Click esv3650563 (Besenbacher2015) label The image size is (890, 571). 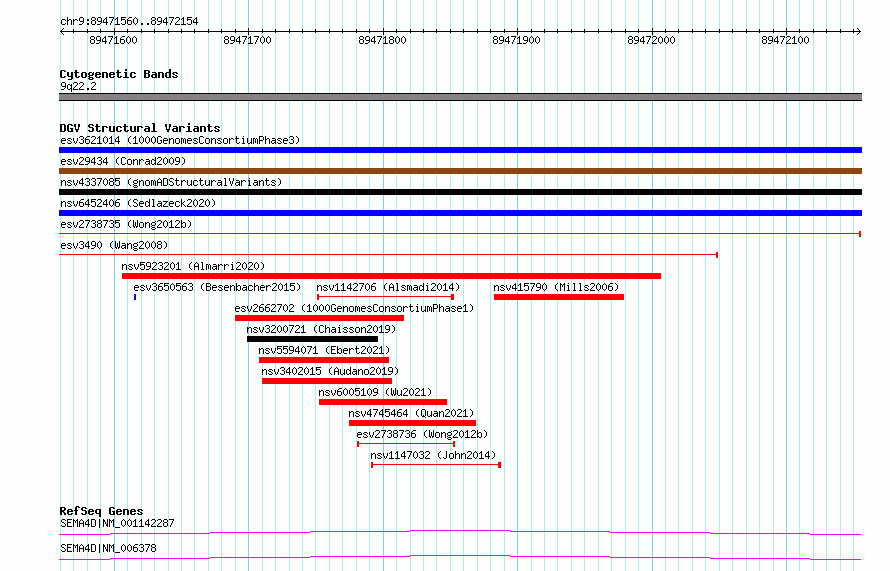tap(217, 287)
